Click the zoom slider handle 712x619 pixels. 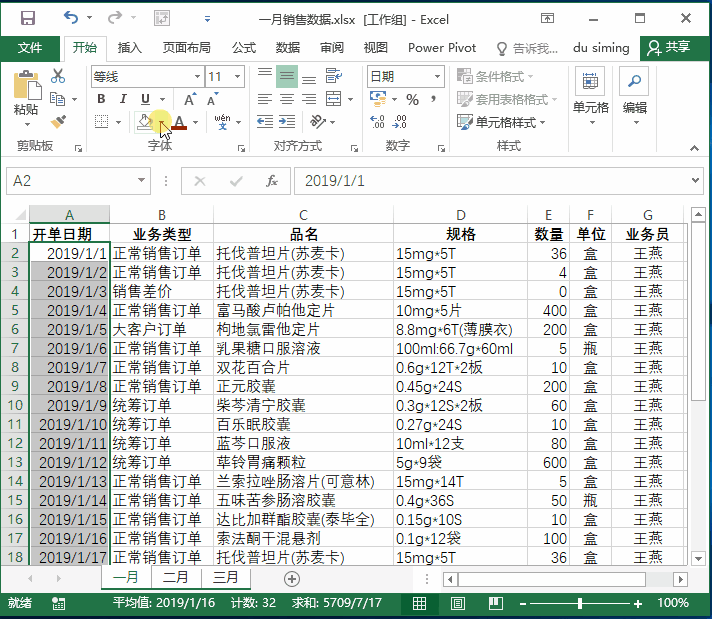[580, 604]
